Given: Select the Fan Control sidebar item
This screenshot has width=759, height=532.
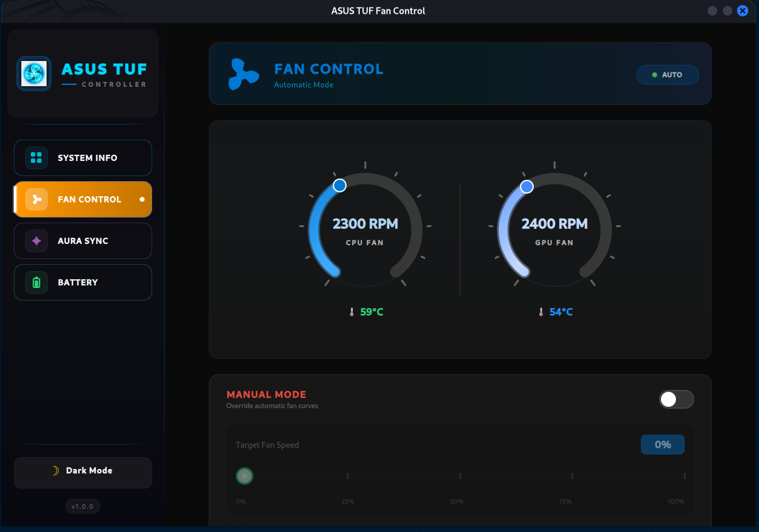Looking at the screenshot, I should pos(83,199).
